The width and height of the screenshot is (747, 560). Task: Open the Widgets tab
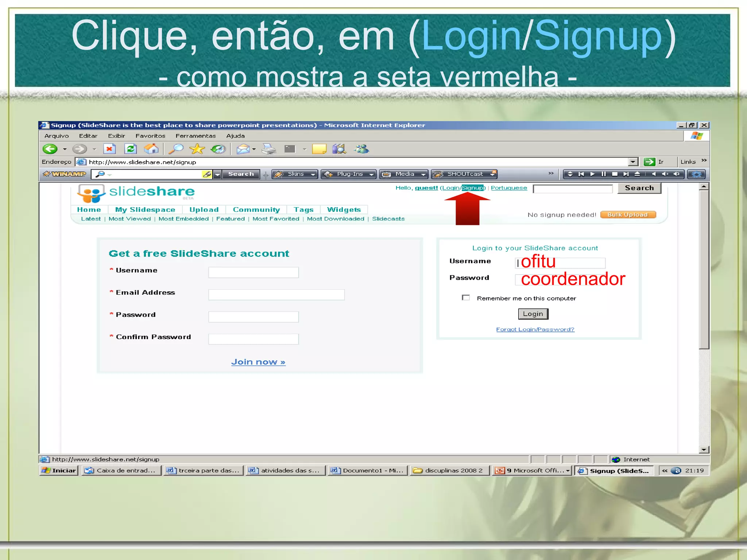[344, 210]
